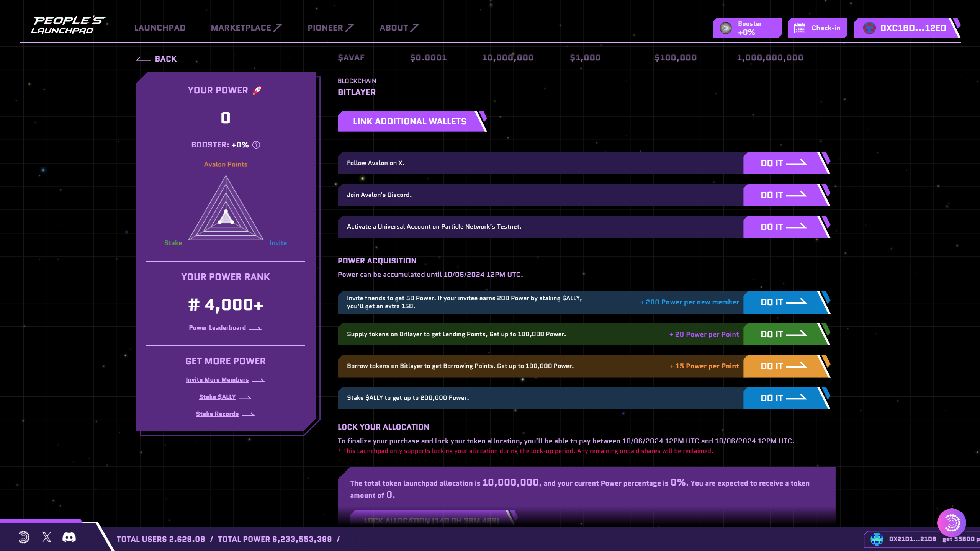This screenshot has height=551, width=980.
Task: Click the Booster coin icon in header
Action: click(726, 28)
